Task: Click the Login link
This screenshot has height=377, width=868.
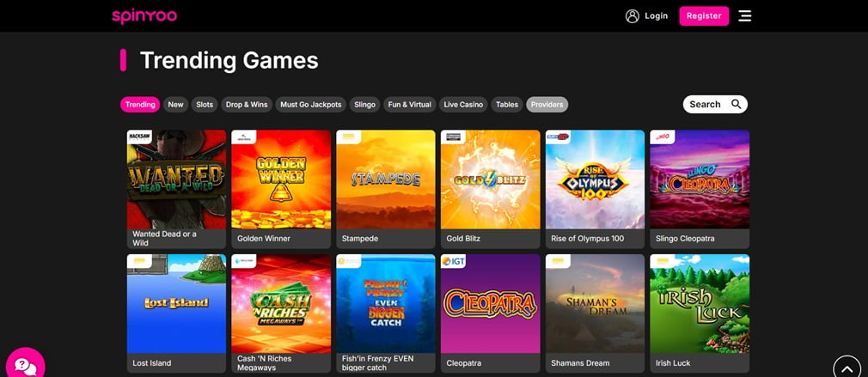Action: click(x=656, y=16)
